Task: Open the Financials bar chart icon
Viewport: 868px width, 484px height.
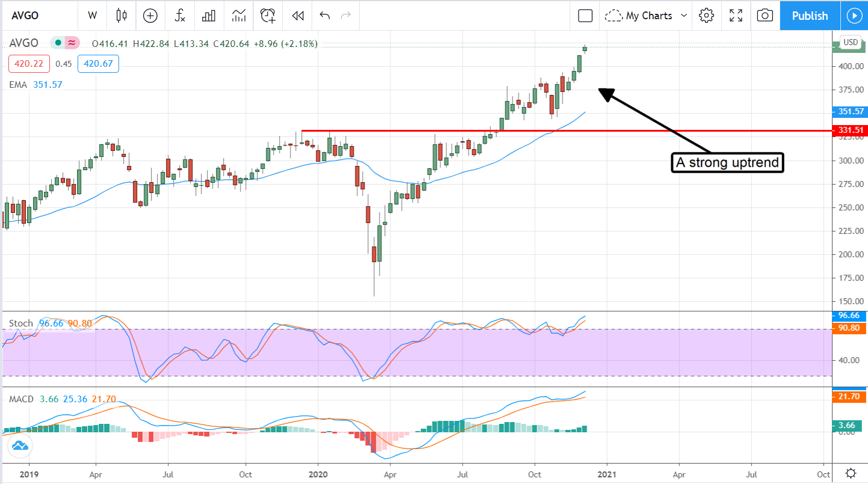Action: 209,16
